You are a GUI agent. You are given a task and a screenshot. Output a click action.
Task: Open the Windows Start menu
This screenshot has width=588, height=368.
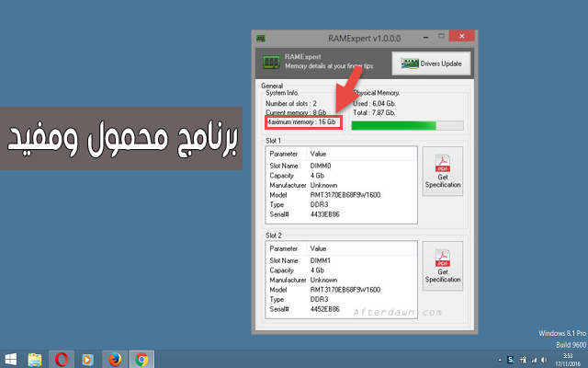(x=10, y=360)
